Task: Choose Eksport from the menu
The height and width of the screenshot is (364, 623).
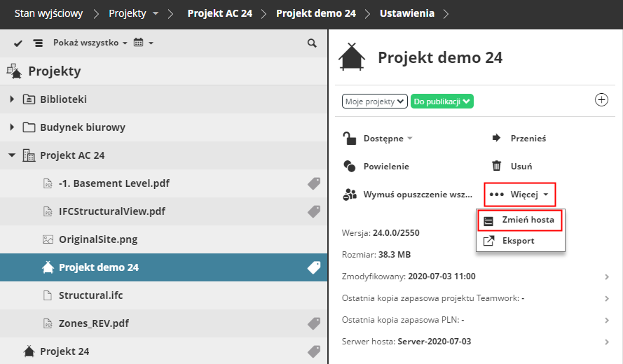Action: point(518,241)
